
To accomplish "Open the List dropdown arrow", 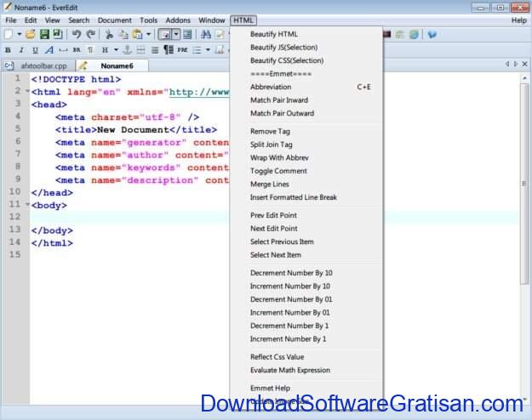I will click(208, 50).
